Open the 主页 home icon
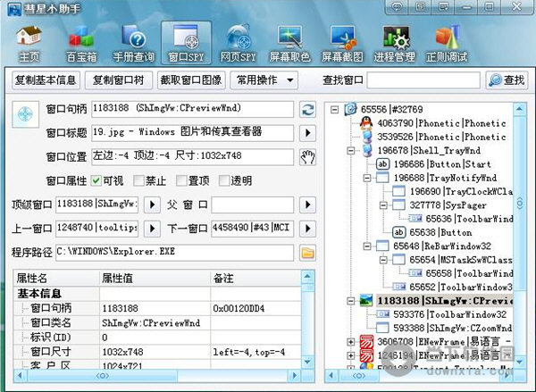Viewport: 536px width, 392px height. pos(29,44)
